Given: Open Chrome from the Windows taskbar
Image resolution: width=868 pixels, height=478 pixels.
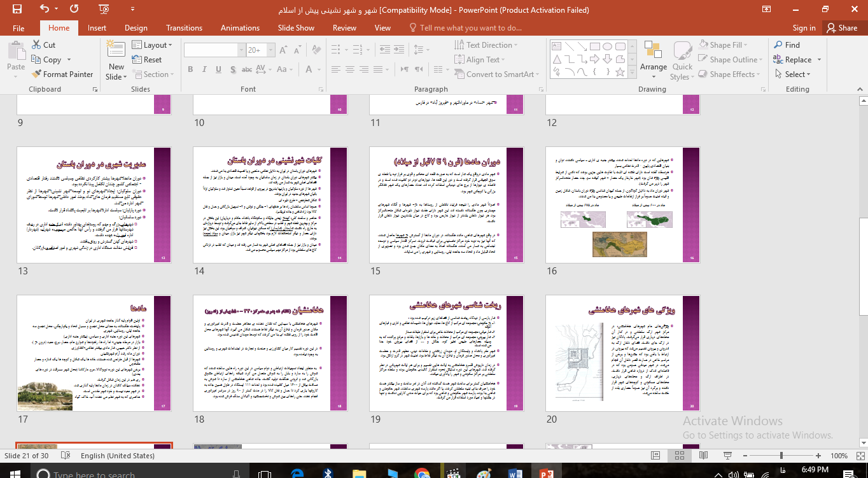Looking at the screenshot, I should 421,474.
